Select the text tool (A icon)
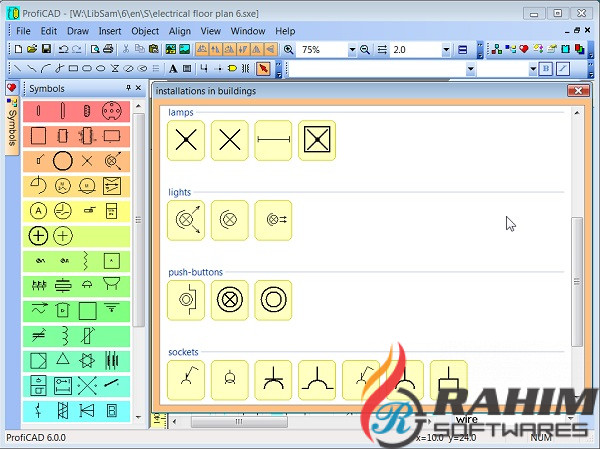The height and width of the screenshot is (449, 600). 173,69
